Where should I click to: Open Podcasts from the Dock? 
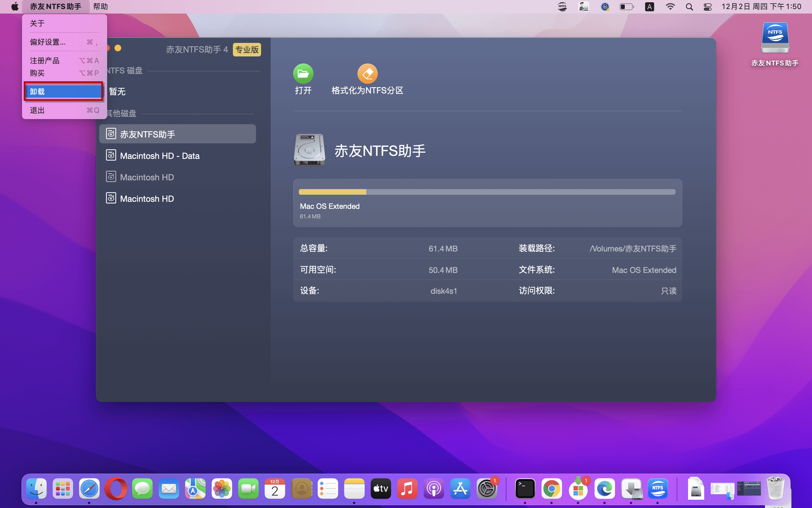434,488
